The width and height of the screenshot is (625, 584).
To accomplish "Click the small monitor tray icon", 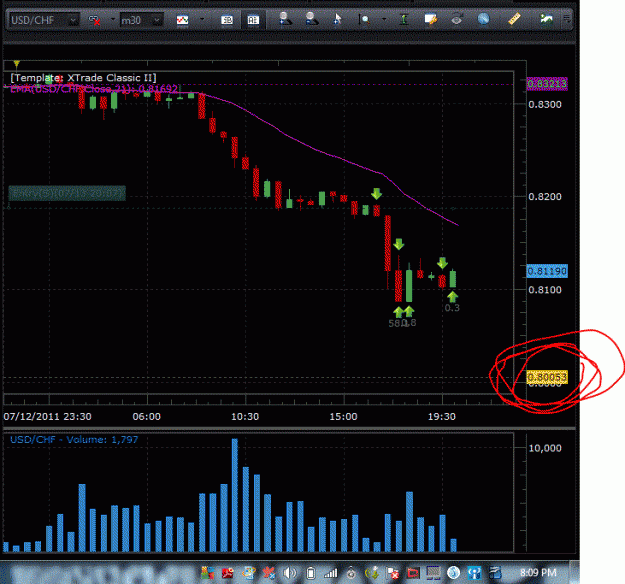I will tap(433, 573).
